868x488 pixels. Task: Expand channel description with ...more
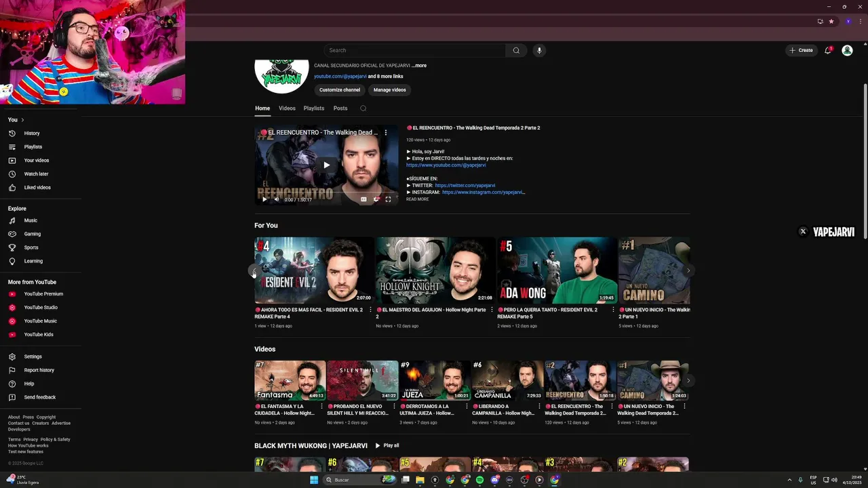[x=419, y=66]
